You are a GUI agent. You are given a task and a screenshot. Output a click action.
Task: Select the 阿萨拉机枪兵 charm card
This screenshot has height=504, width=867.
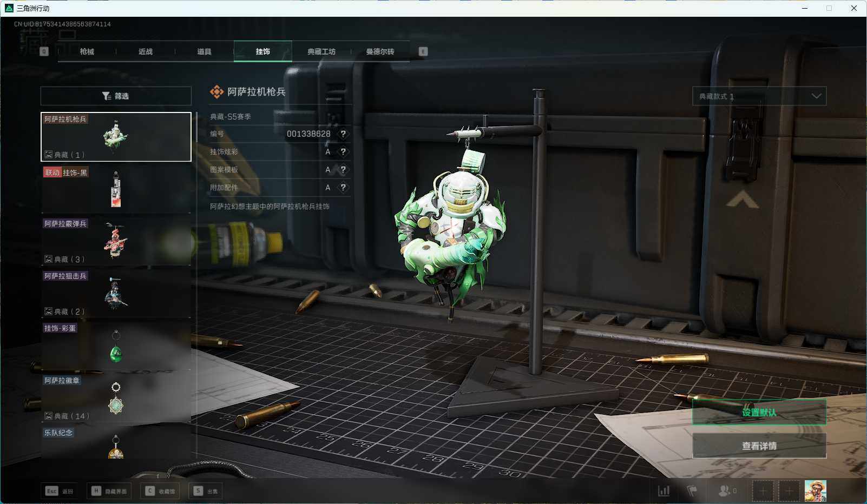tap(116, 137)
